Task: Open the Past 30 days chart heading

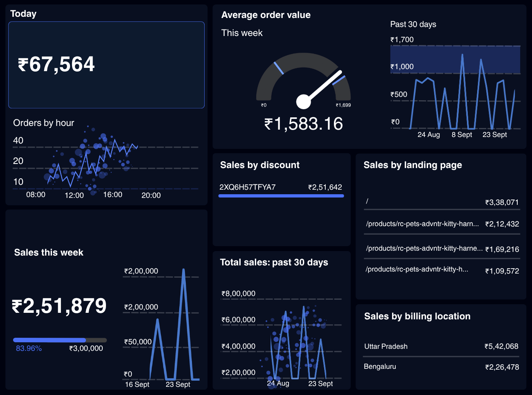Action: coord(413,24)
